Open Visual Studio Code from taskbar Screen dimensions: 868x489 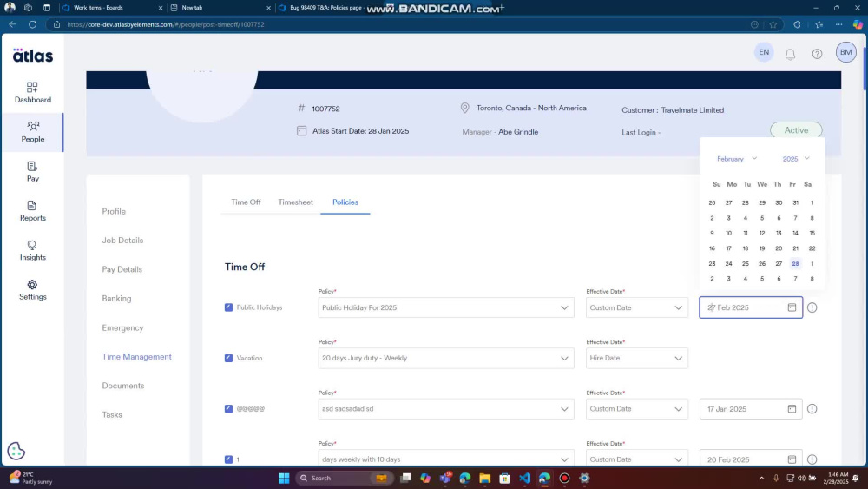525,478
